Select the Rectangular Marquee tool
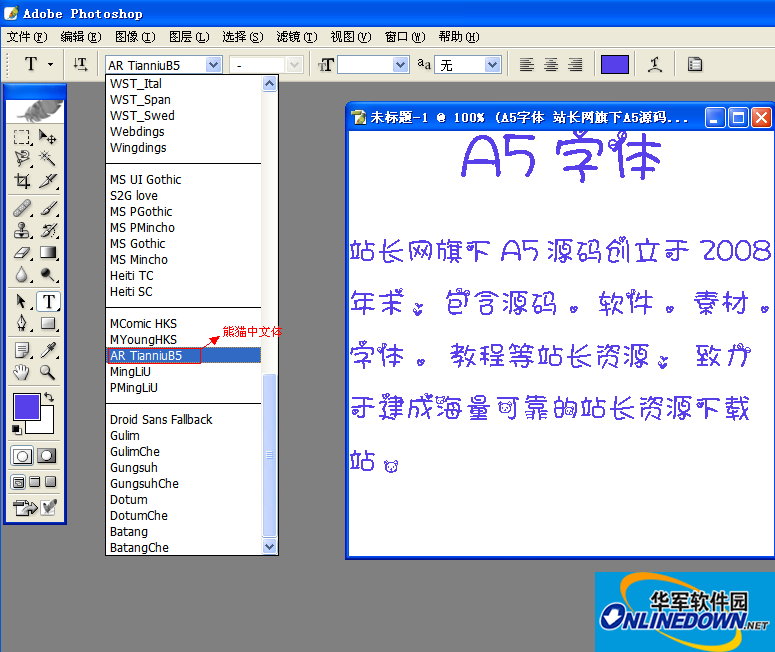Viewport: 775px width, 652px height. [22, 137]
